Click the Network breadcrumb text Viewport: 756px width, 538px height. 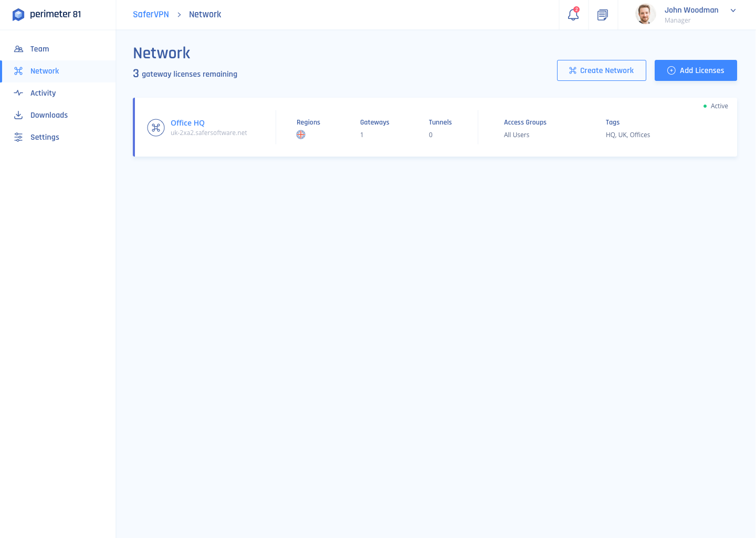pyautogui.click(x=205, y=14)
